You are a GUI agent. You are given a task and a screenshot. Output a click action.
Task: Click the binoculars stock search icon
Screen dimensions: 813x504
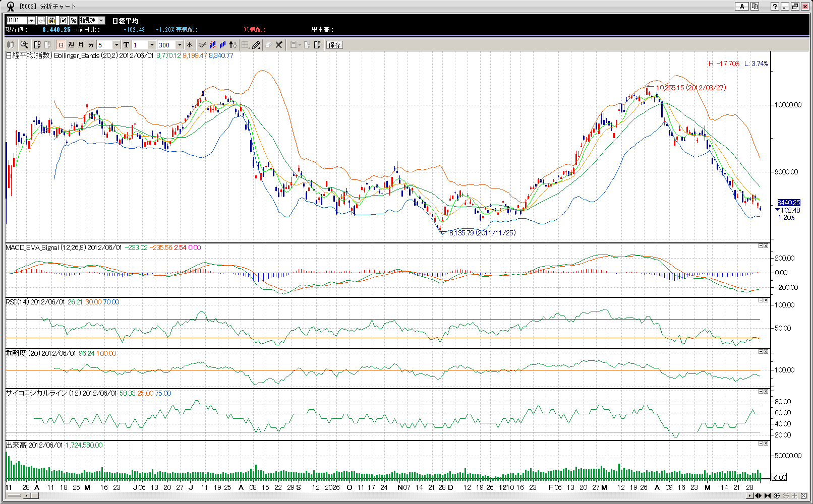tap(52, 20)
